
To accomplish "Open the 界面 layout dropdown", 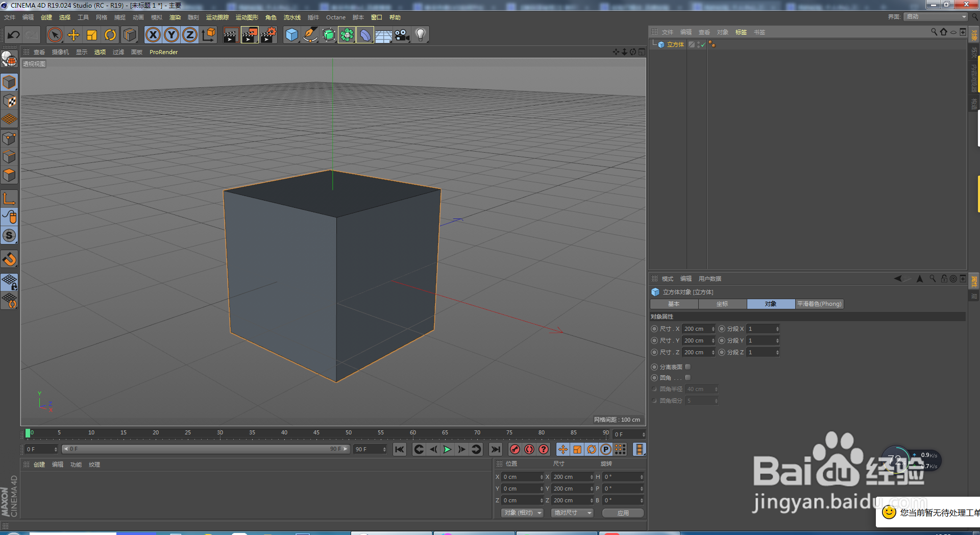I will tap(936, 17).
